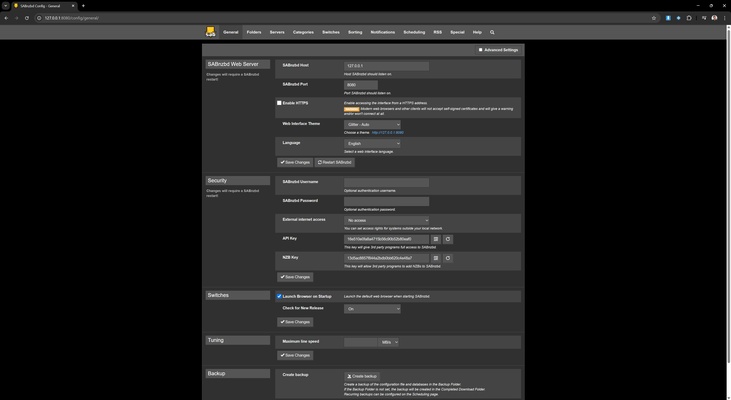
Task: Save Changes in Switches section
Action: (x=295, y=322)
